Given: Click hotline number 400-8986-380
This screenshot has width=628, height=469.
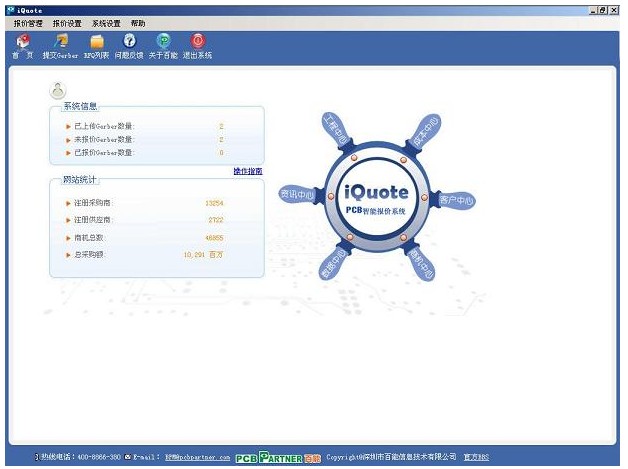Looking at the screenshot, I should coord(99,457).
